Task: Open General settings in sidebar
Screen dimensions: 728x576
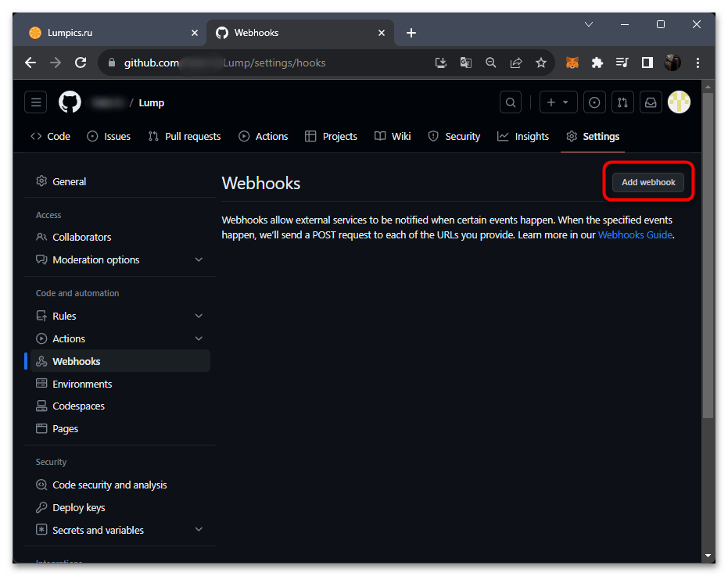Action: pyautogui.click(x=120, y=181)
